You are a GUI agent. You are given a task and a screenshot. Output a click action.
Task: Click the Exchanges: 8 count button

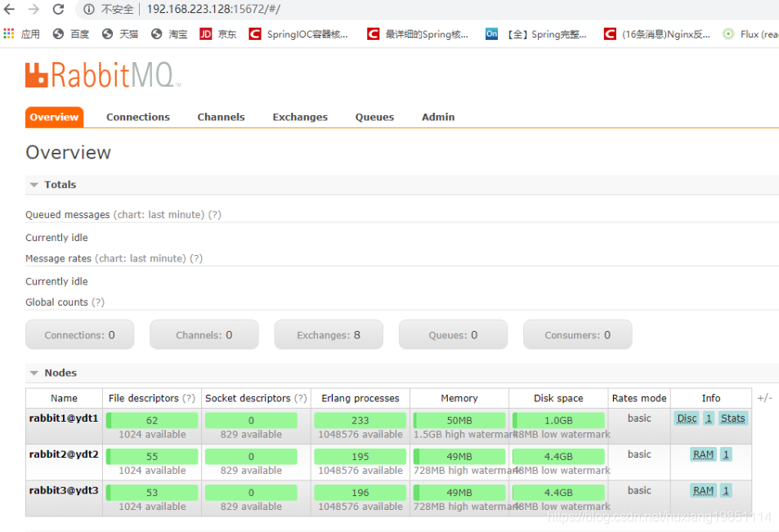point(329,335)
